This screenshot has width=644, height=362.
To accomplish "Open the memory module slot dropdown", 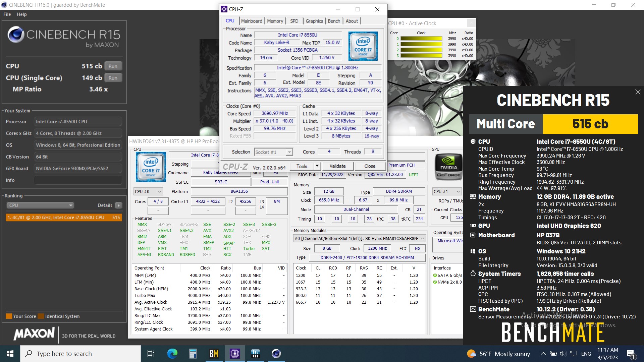I will pos(359,239).
